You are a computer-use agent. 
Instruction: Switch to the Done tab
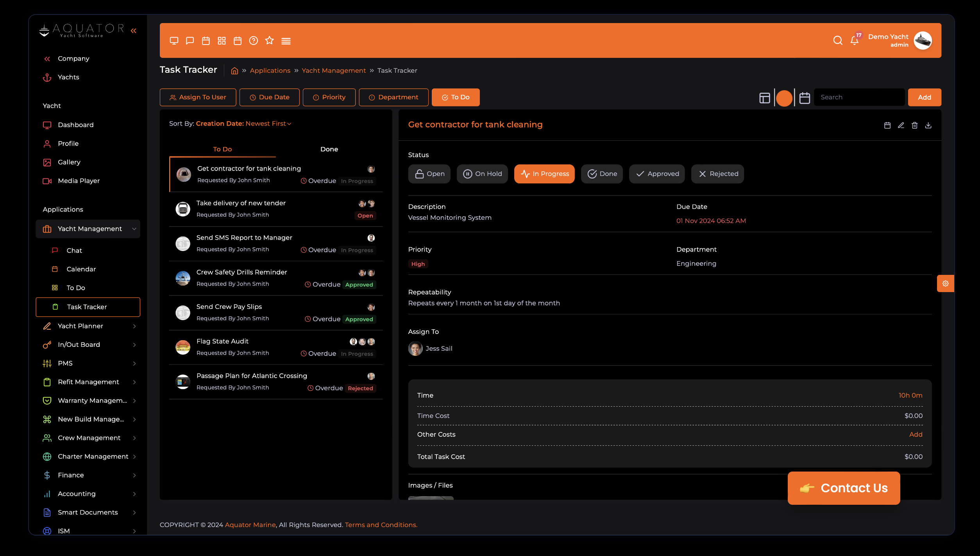click(329, 149)
